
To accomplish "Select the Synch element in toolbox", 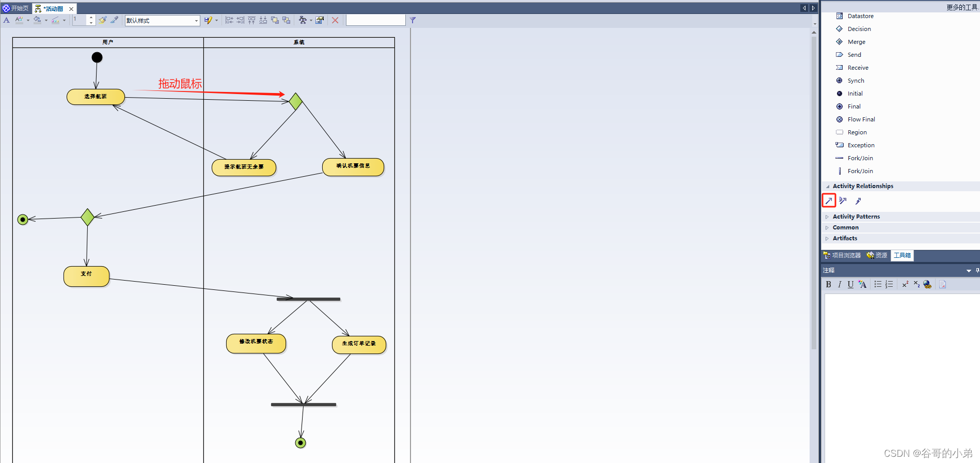I will [850, 81].
